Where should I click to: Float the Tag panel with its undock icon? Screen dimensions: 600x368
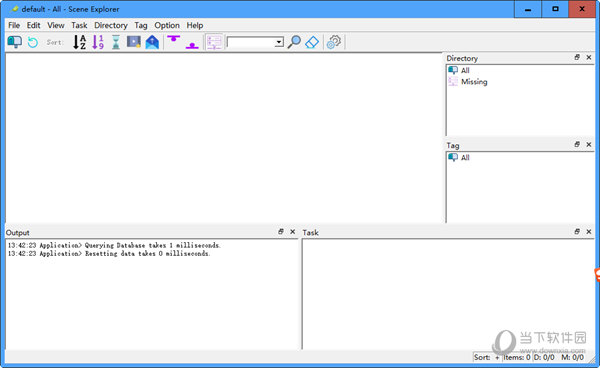pos(577,145)
